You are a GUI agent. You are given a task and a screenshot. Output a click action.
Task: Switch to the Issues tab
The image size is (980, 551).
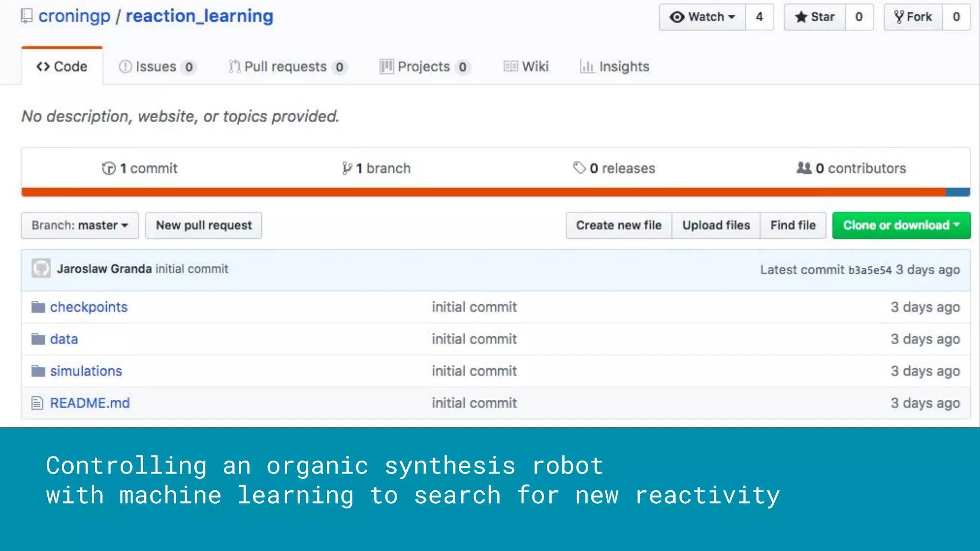[156, 67]
